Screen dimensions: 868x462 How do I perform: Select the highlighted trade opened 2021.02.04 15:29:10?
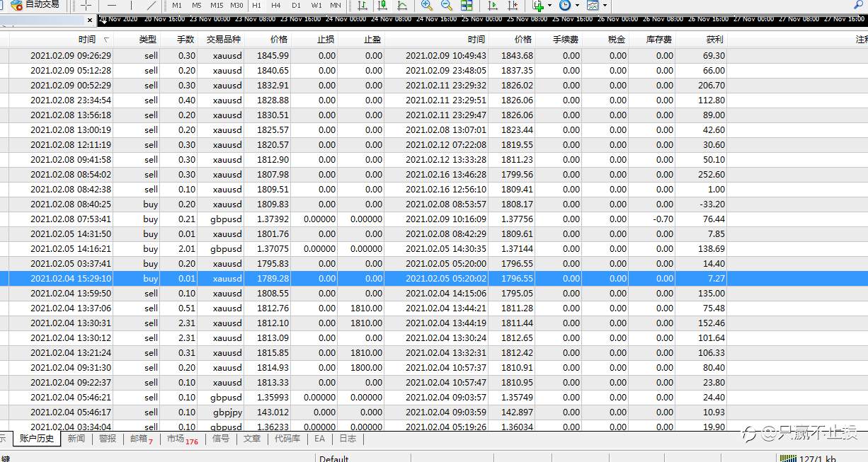click(x=434, y=278)
